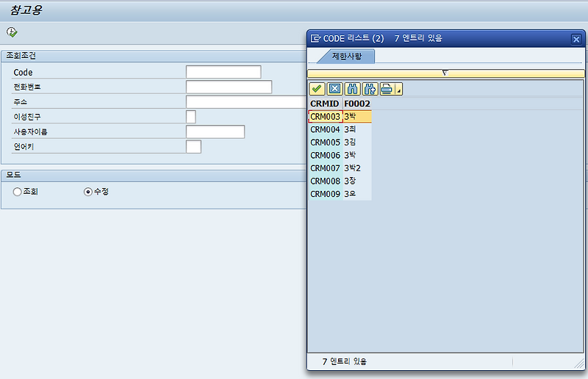The width and height of the screenshot is (588, 379).
Task: Click the 주소 input field
Action: click(246, 101)
